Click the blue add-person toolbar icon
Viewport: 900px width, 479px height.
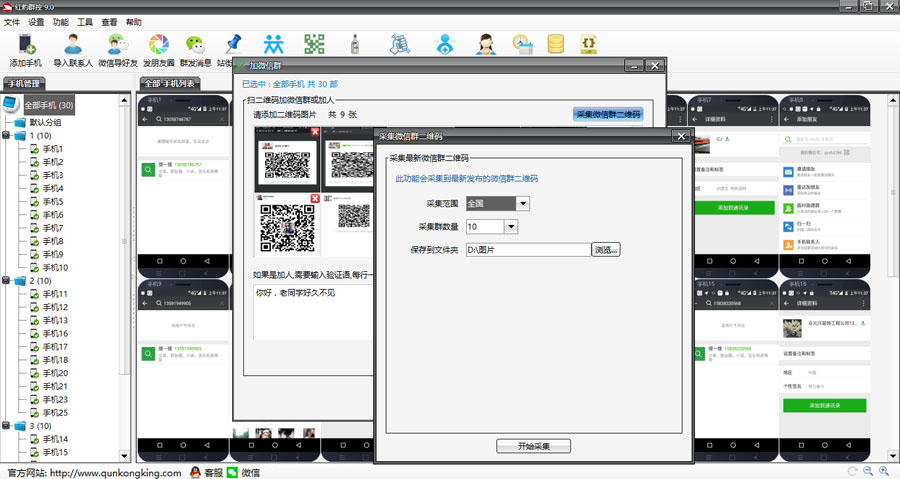coord(445,44)
